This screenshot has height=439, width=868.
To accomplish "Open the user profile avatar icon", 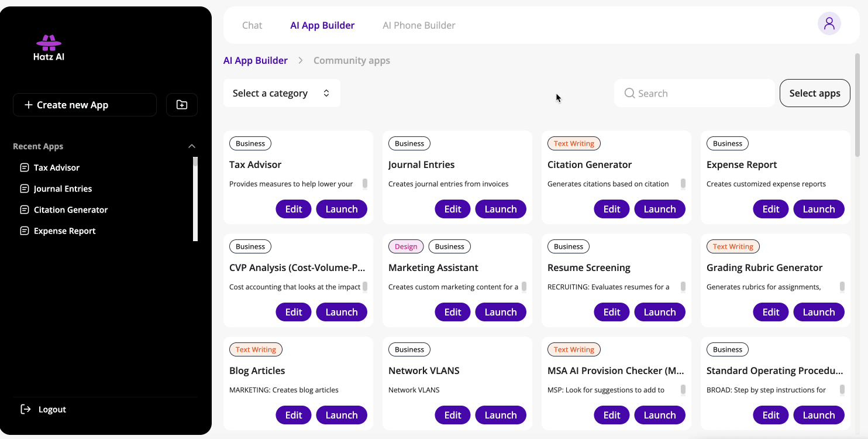I will pos(829,24).
